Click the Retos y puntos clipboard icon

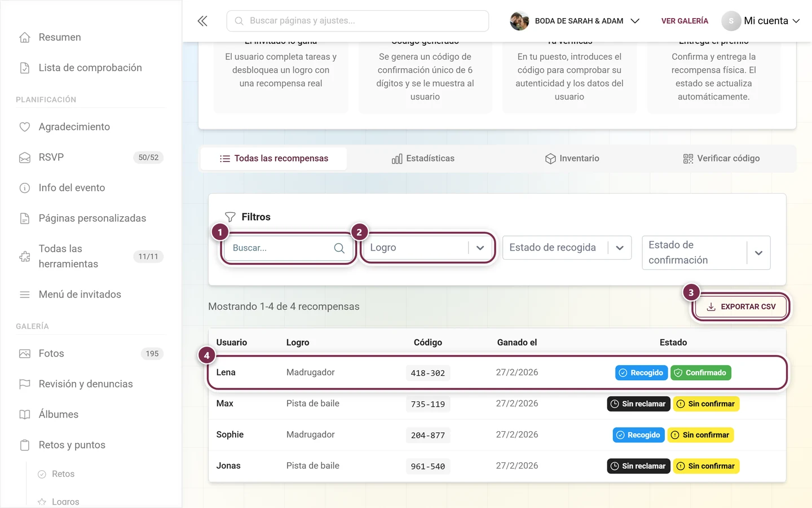pos(25,445)
